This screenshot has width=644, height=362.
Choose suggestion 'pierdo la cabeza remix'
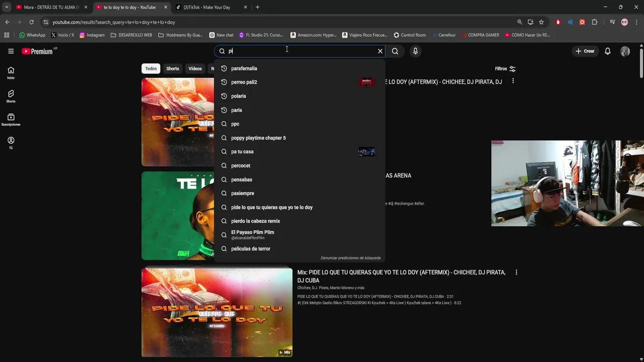(x=299, y=221)
